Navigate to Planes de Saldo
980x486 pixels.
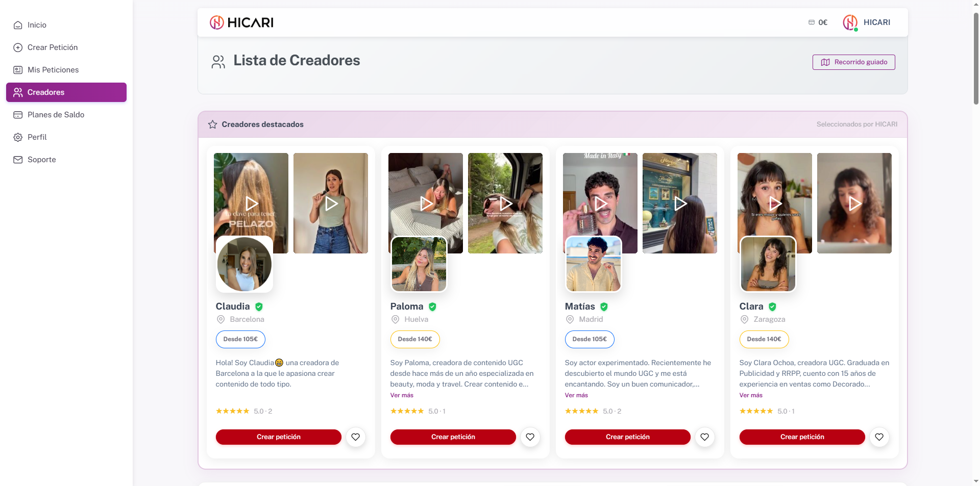click(56, 115)
